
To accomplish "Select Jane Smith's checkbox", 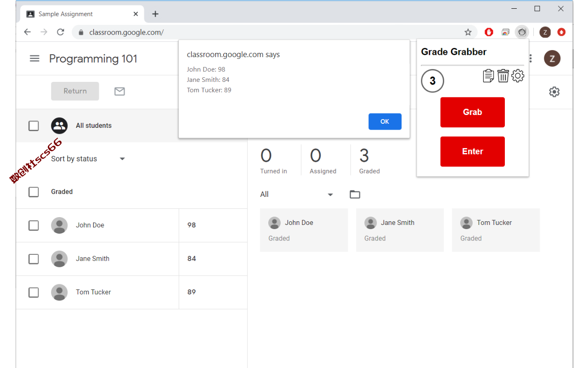I will (34, 259).
